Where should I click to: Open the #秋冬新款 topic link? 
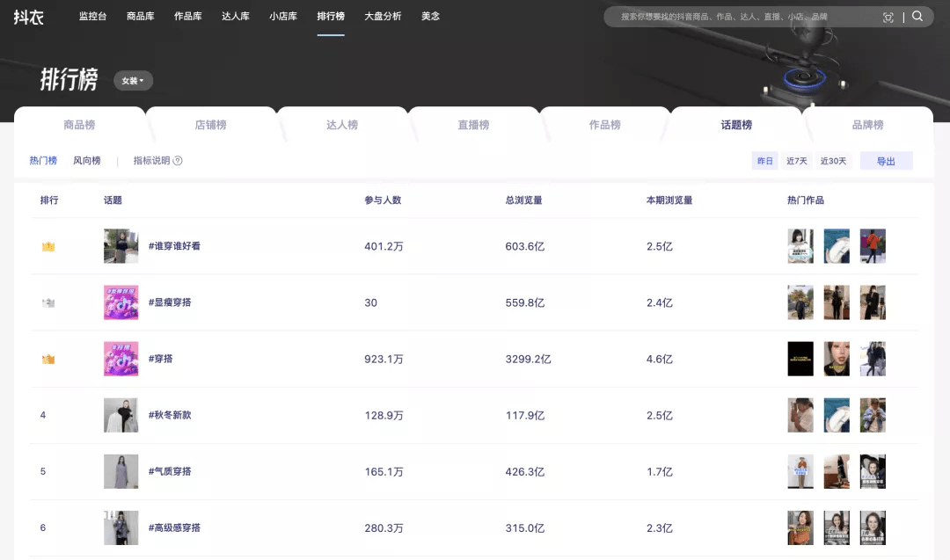pos(170,415)
